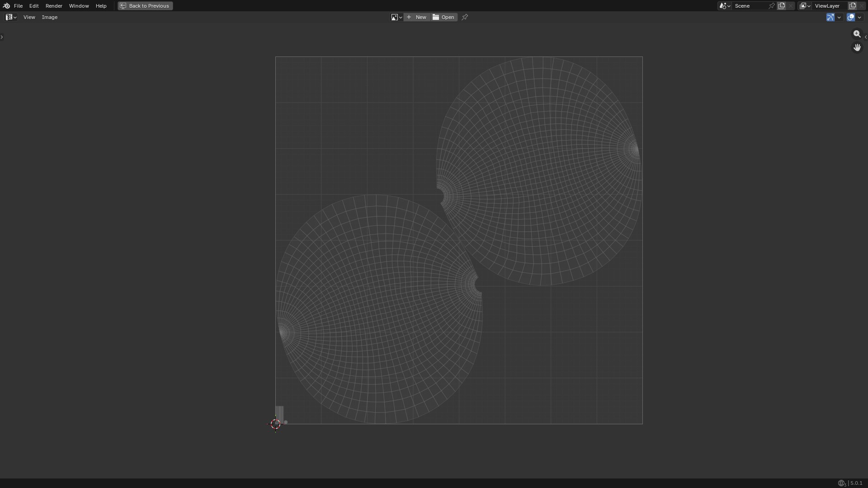Click the version 5.0.1 status text
Screen dimensions: 868x488
(x=856, y=483)
